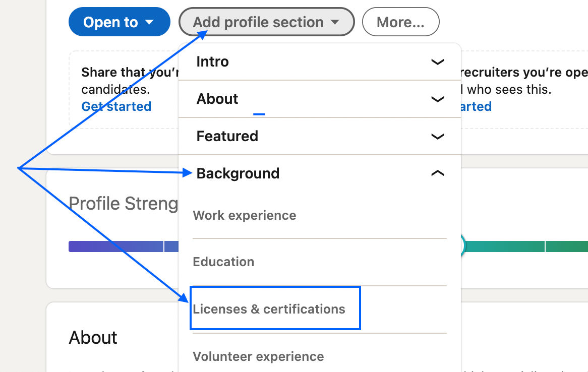This screenshot has height=372, width=588.
Task: Click the caret on the "Open to" button
Action: (149, 22)
